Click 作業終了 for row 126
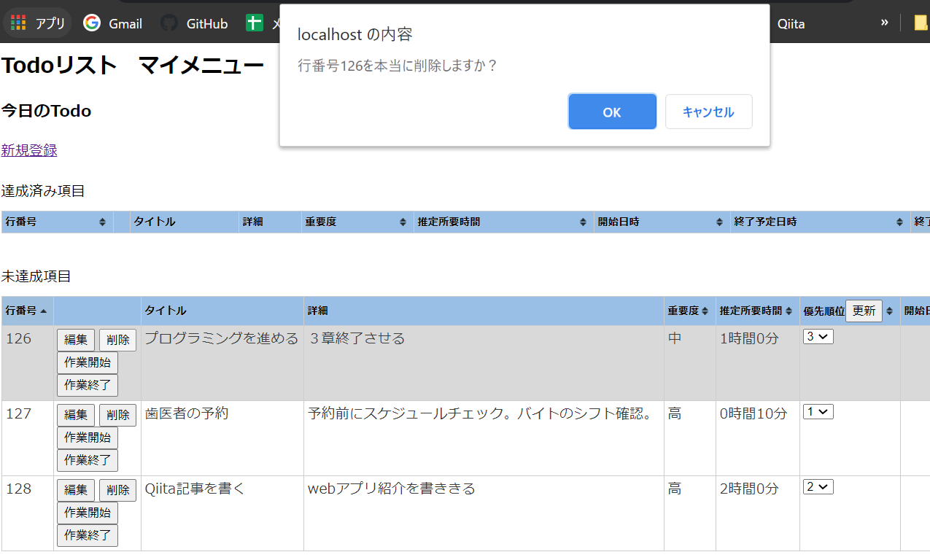The height and width of the screenshot is (560, 930). (88, 385)
